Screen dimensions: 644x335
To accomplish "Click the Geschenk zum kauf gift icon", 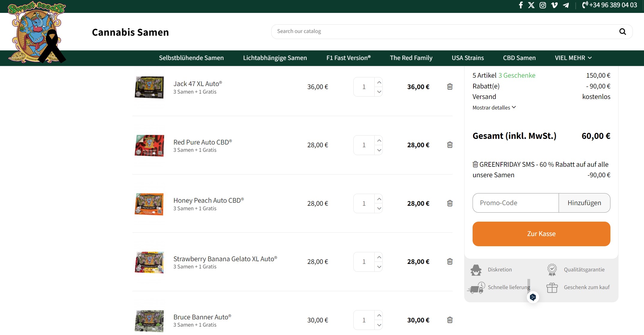I will coord(552,288).
